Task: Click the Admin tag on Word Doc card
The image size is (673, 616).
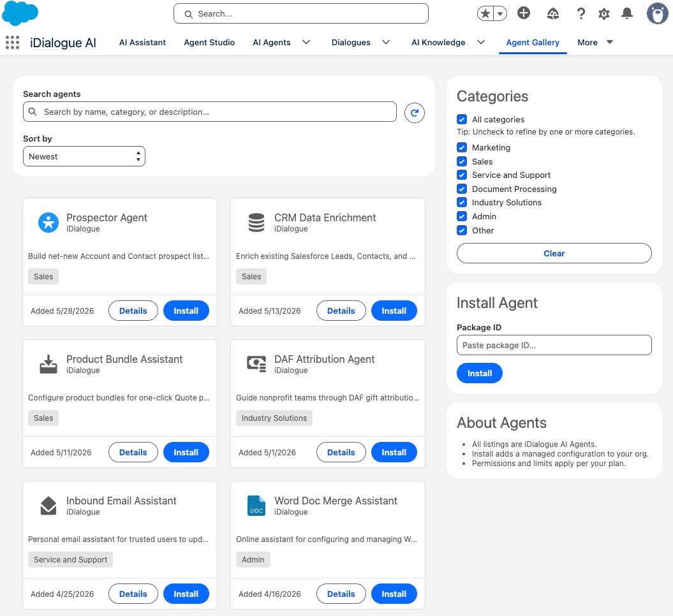Action: click(253, 559)
